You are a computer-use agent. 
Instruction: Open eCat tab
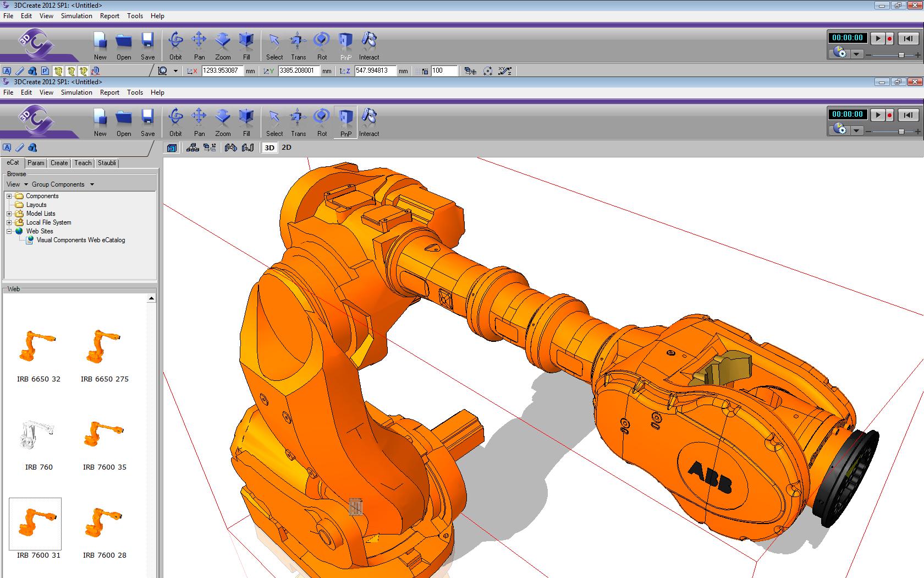[x=13, y=162]
